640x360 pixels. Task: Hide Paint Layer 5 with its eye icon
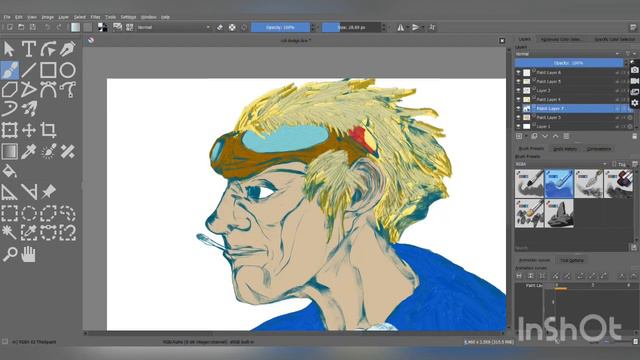coord(518,81)
